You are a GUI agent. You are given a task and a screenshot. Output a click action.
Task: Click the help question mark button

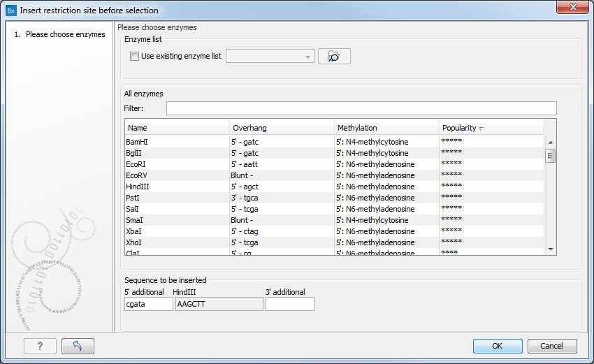tap(40, 346)
